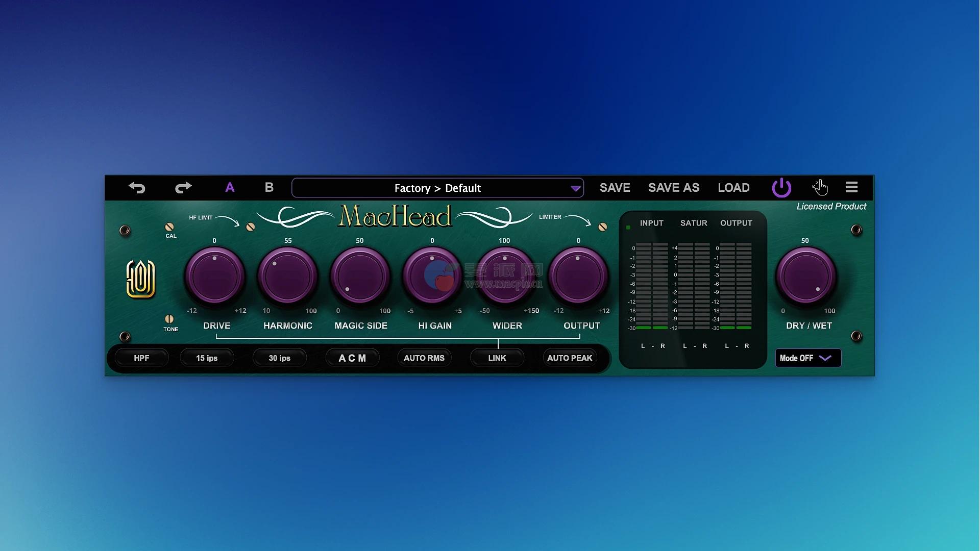Image resolution: width=980 pixels, height=551 pixels.
Task: Open the Factory Default preset dropdown
Action: 437,188
